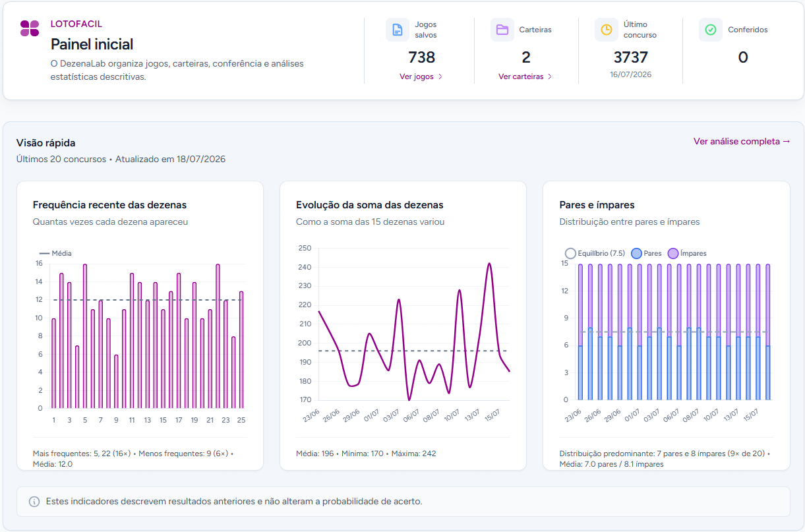Click the Painel inicial heading
Image resolution: width=805 pixels, height=532 pixels.
coord(92,44)
